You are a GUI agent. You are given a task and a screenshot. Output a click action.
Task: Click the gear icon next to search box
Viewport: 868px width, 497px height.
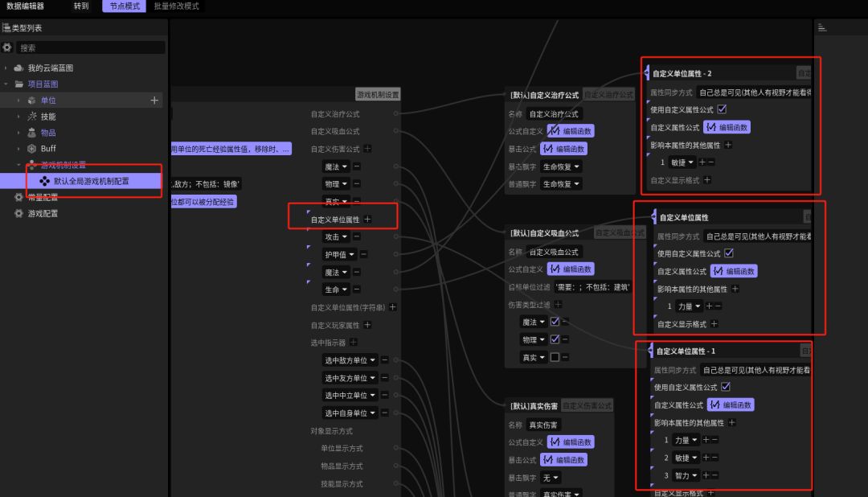7,47
